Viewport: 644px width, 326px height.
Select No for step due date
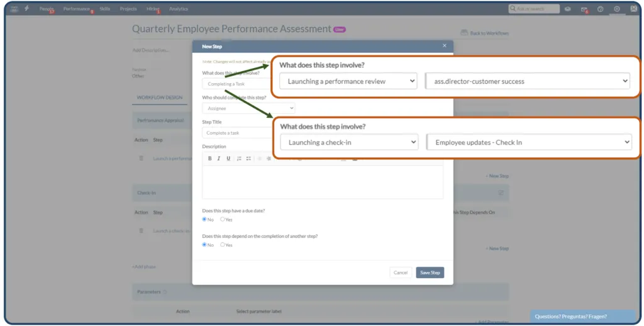coord(204,219)
